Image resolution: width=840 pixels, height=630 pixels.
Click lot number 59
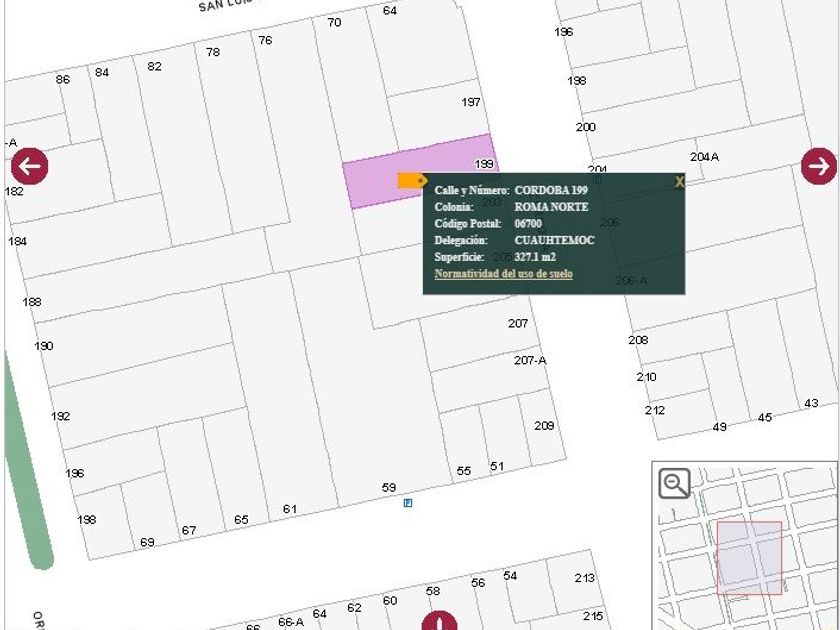click(389, 488)
